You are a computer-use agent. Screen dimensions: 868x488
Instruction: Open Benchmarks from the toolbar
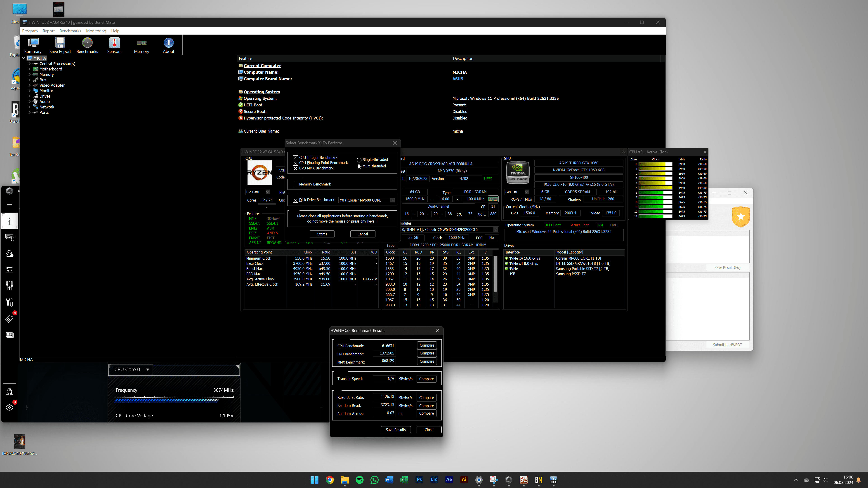coord(87,45)
